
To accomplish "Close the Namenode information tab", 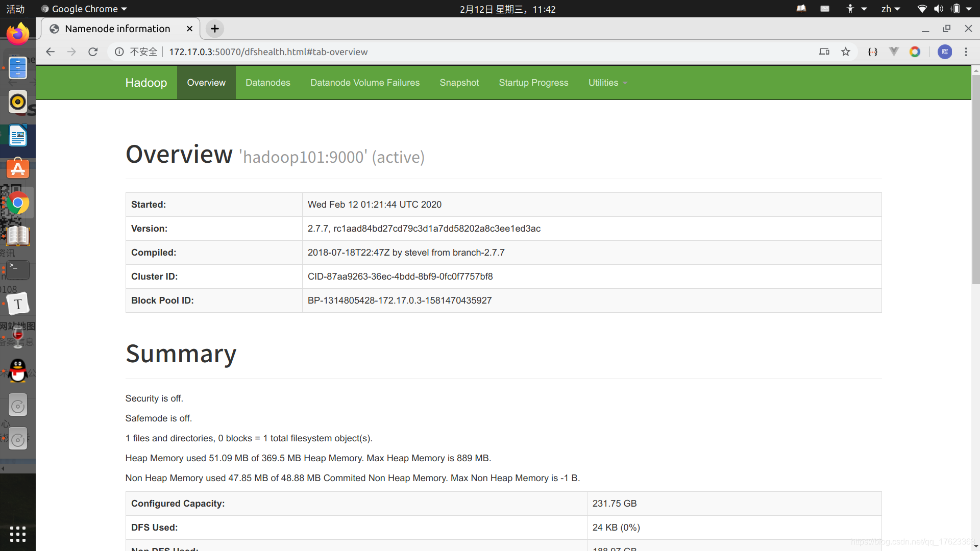I will pyautogui.click(x=189, y=29).
